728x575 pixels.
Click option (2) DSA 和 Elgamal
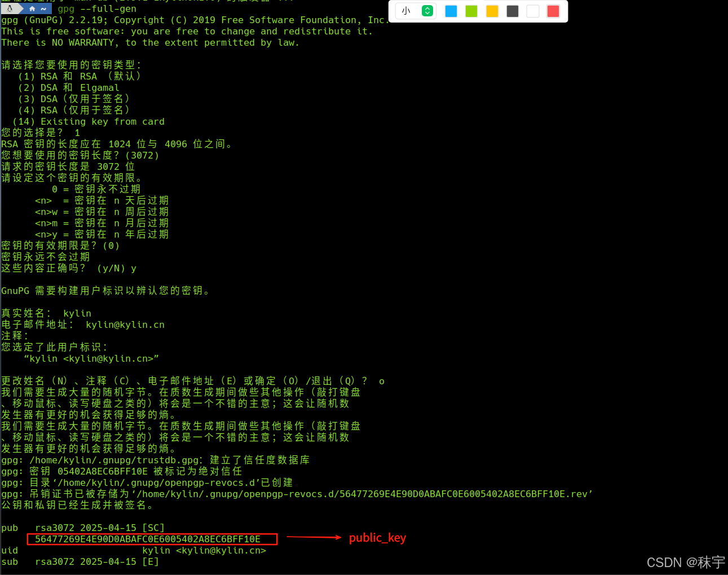(69, 87)
